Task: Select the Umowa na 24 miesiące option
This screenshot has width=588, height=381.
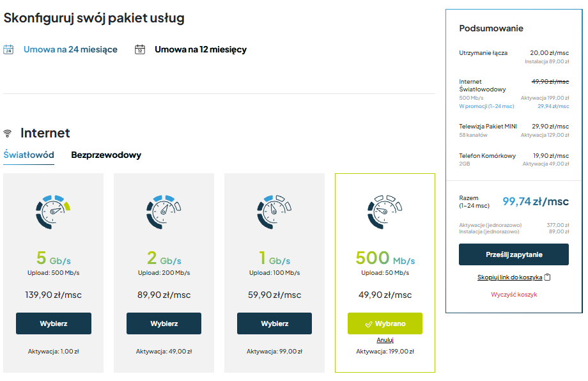Action: pyautogui.click(x=70, y=49)
